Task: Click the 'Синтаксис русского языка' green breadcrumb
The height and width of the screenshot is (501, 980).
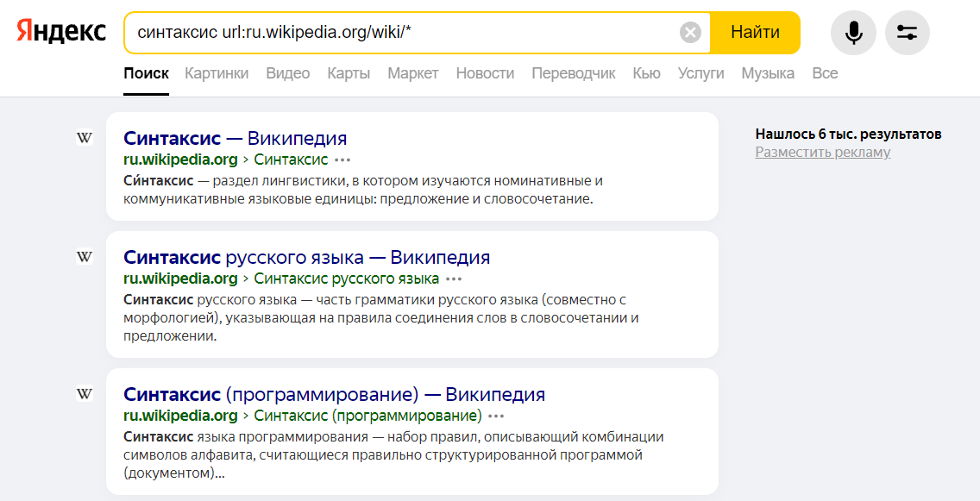Action: click(x=346, y=279)
